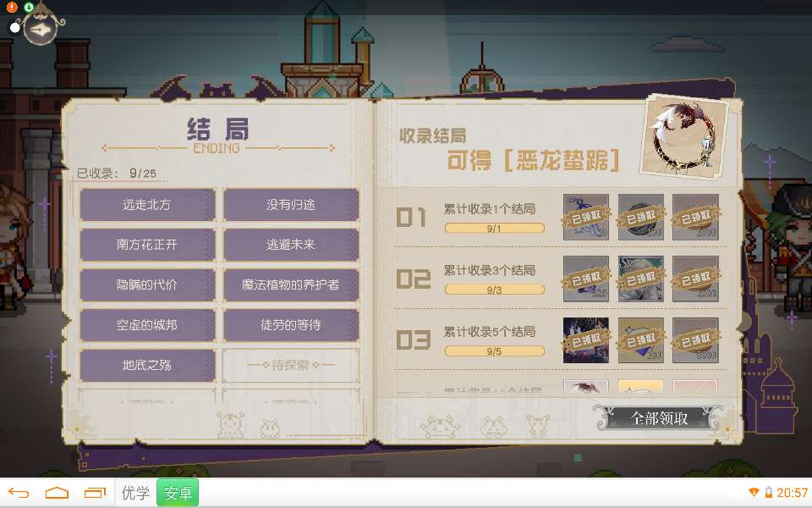Open the 远走北方 ending
This screenshot has height=508, width=812.
[147, 205]
